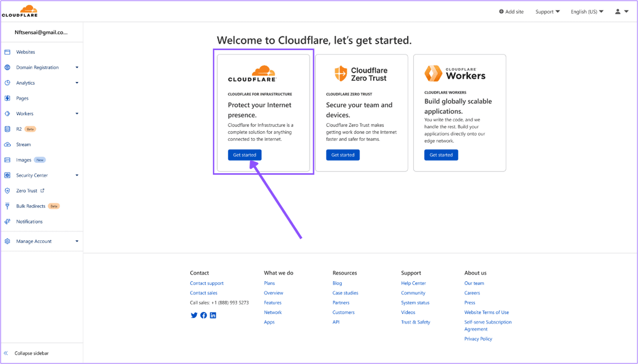This screenshot has width=638, height=364.
Task: Click the Stream cloud icon
Action: tap(7, 145)
